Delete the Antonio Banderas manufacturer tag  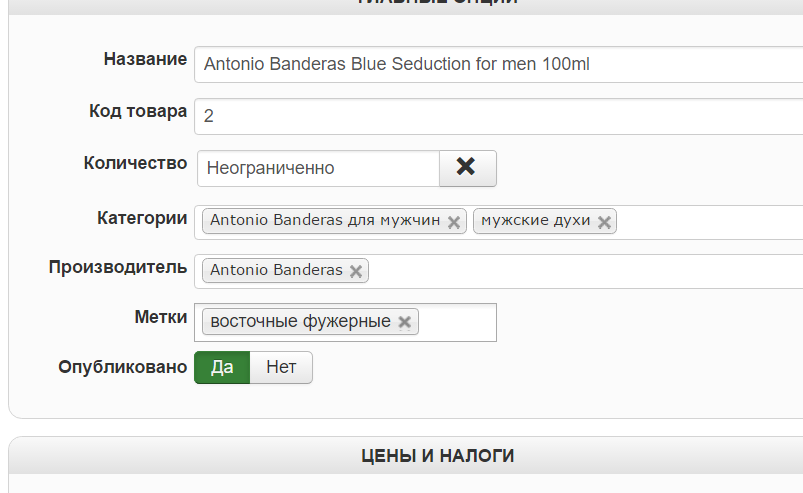[x=356, y=271]
